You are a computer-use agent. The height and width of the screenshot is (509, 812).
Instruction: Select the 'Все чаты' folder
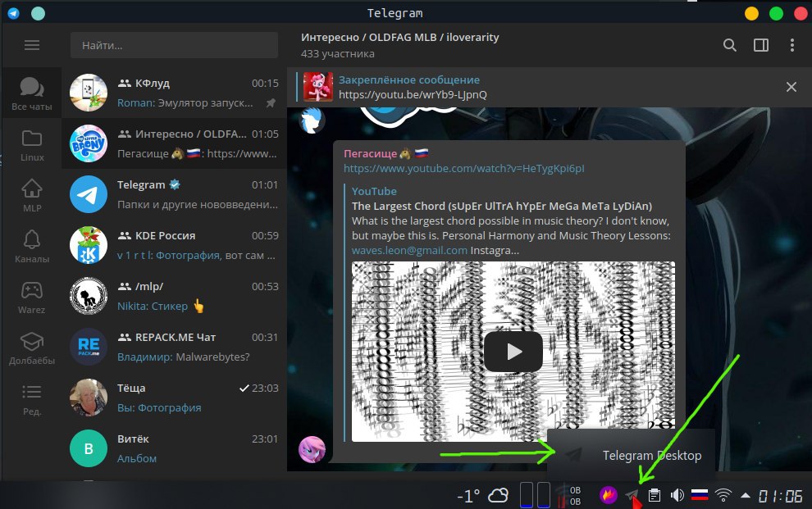coord(32,93)
